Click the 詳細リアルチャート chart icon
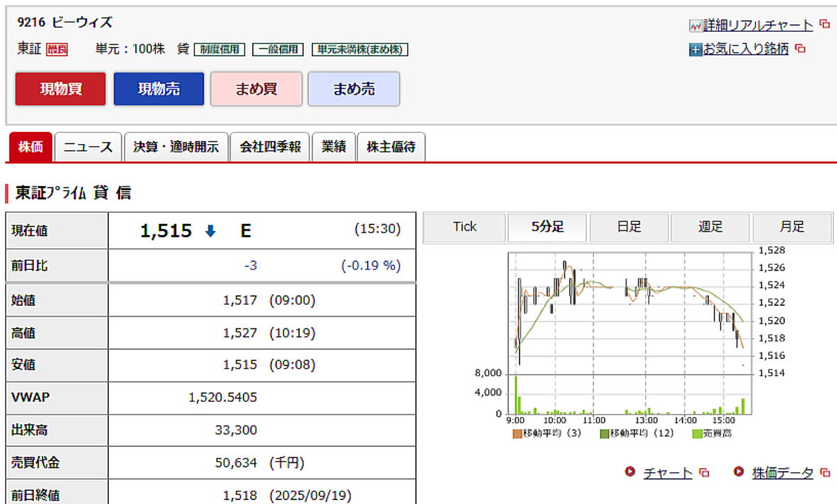The image size is (837, 504). (695, 26)
